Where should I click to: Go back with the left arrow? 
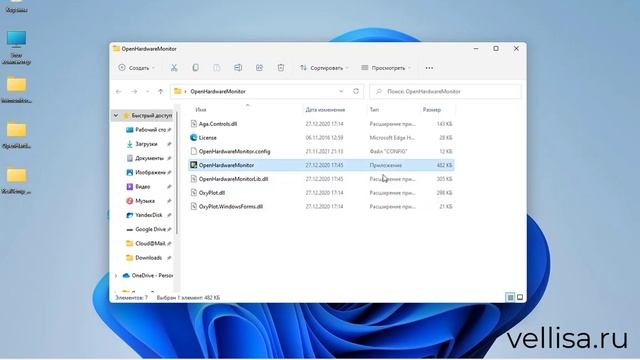(119, 91)
